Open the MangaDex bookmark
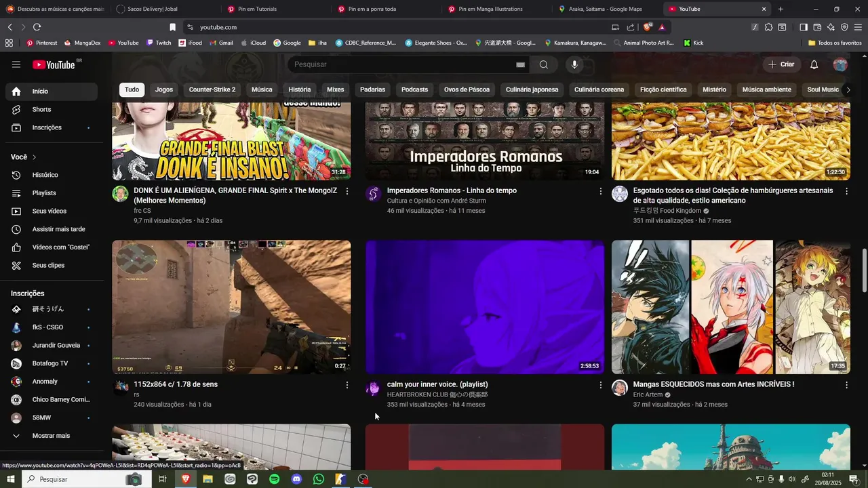 [x=82, y=43]
